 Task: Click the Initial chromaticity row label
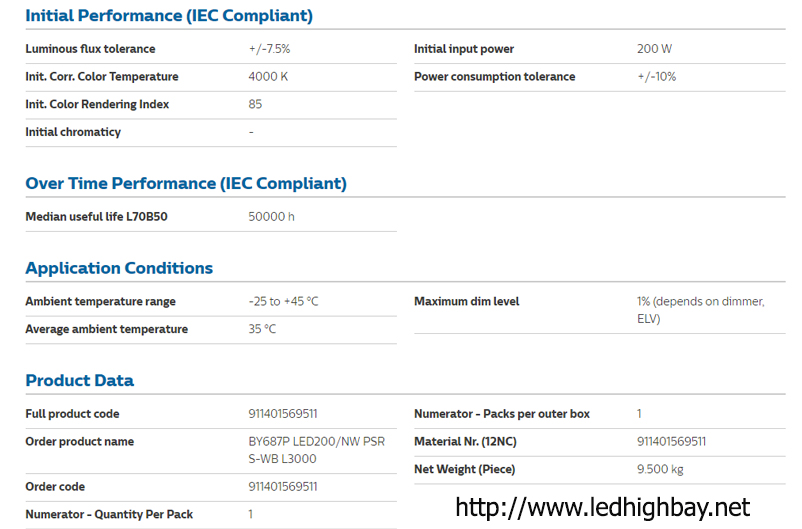click(x=73, y=132)
